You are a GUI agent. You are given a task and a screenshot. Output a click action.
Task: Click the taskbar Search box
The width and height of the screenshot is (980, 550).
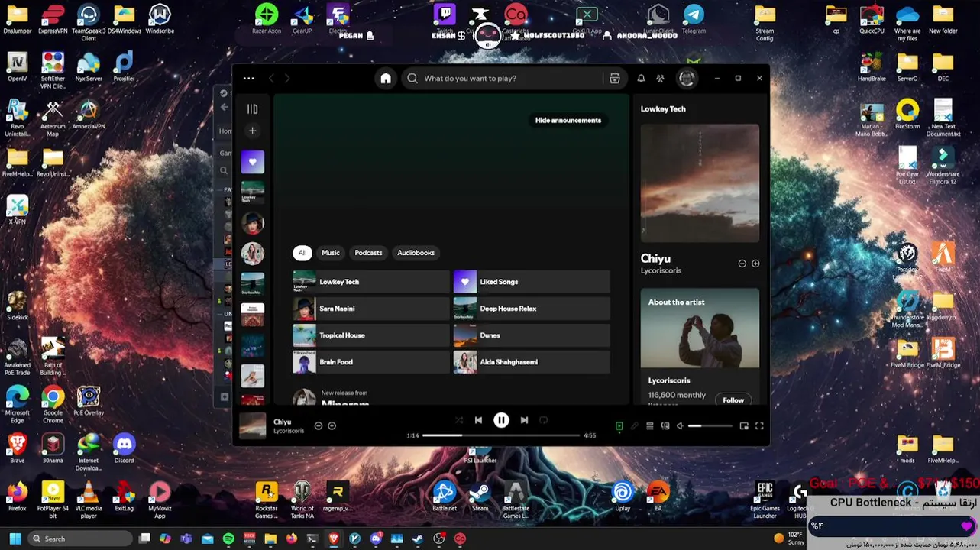[x=80, y=539]
